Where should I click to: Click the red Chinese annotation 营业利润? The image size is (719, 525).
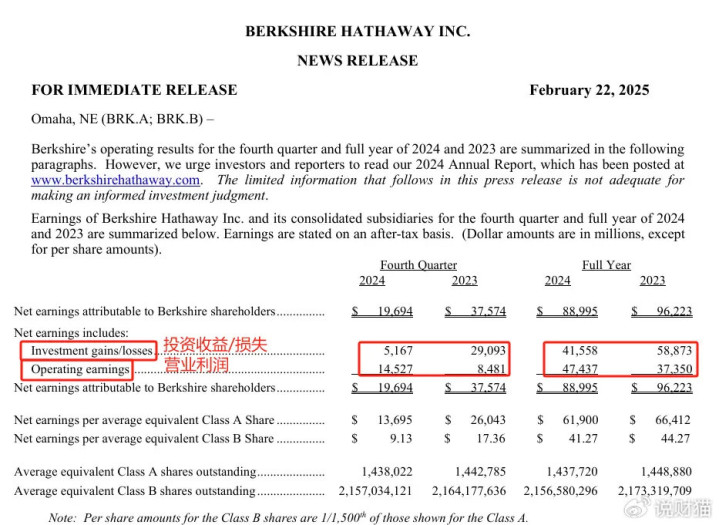click(x=197, y=365)
